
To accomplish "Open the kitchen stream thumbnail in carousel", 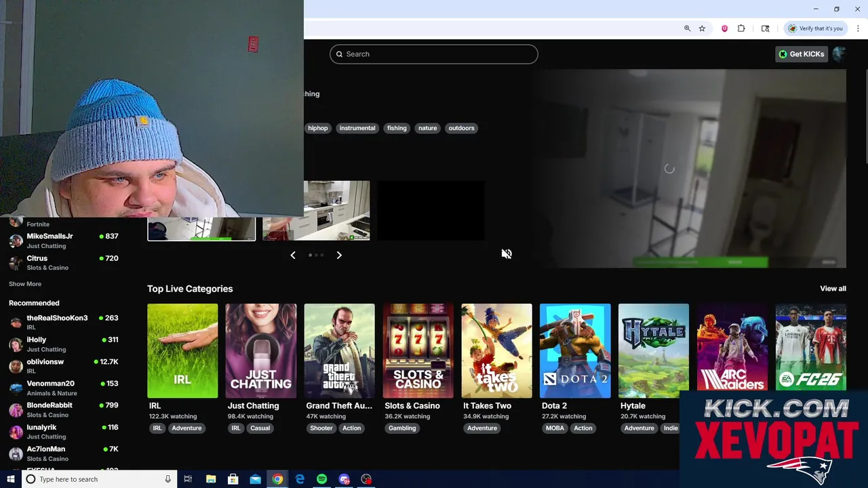I will click(316, 211).
